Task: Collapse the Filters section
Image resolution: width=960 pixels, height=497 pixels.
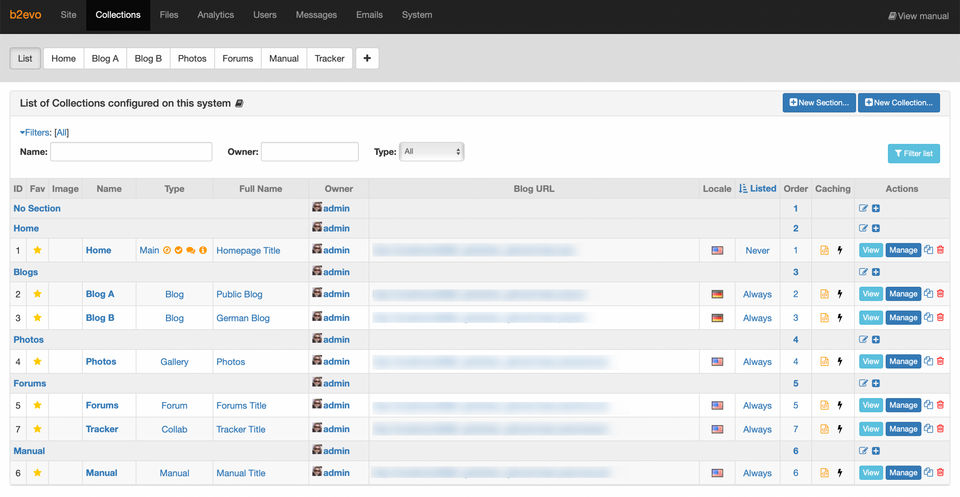Action: point(34,132)
